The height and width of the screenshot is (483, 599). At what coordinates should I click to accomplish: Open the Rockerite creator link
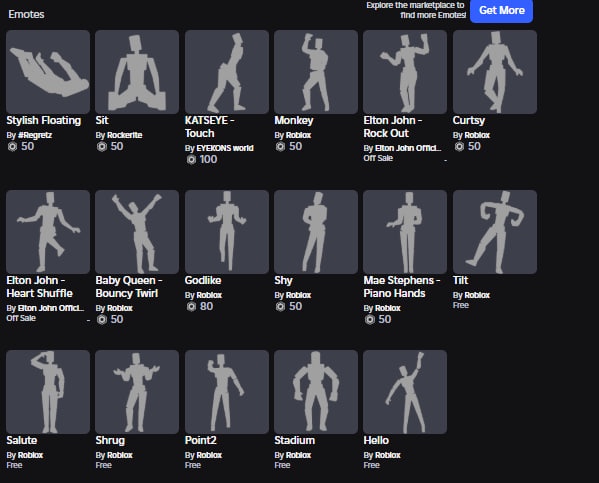(x=125, y=135)
